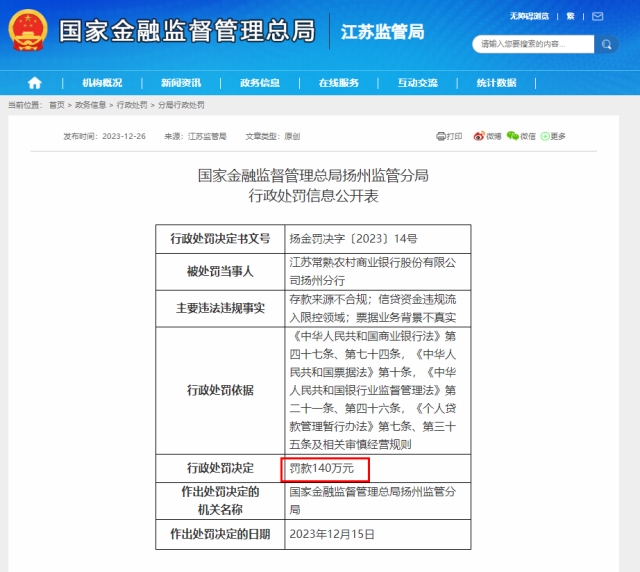This screenshot has height=572, width=640.
Task: Click 政务信息 in the breadcrumb
Action: [x=91, y=105]
